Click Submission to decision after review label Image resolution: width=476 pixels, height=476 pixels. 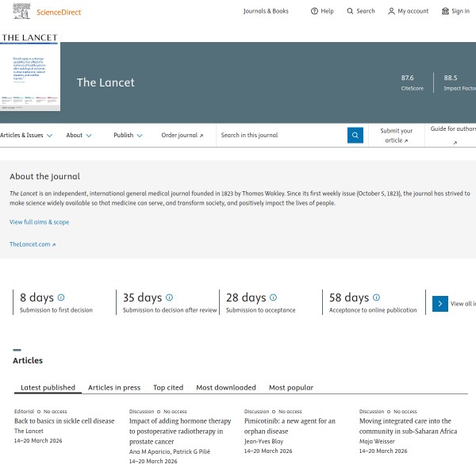[170, 310]
